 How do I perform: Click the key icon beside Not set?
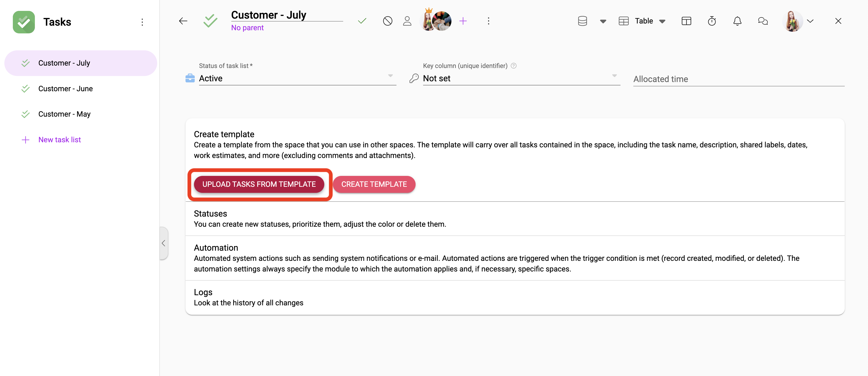[414, 78]
